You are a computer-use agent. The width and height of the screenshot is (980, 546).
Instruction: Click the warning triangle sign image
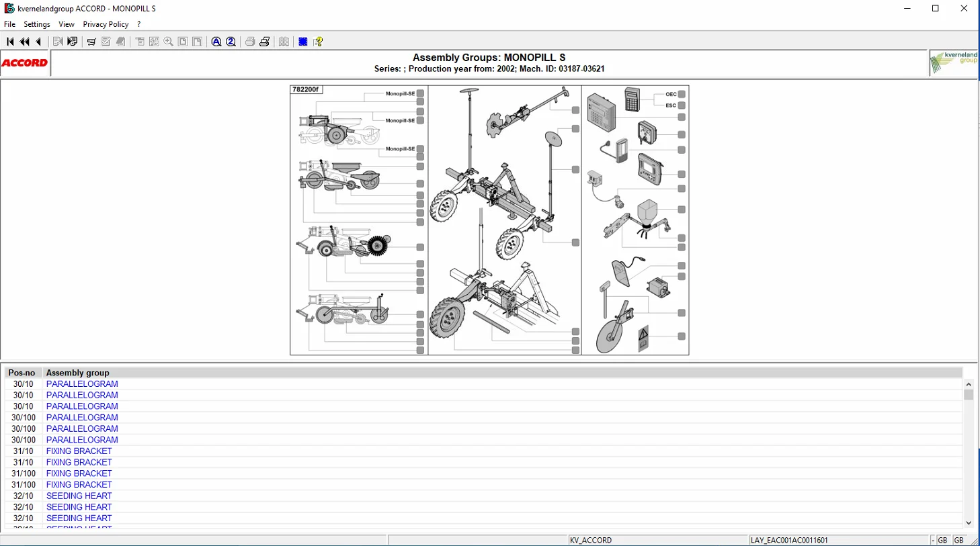click(x=643, y=338)
